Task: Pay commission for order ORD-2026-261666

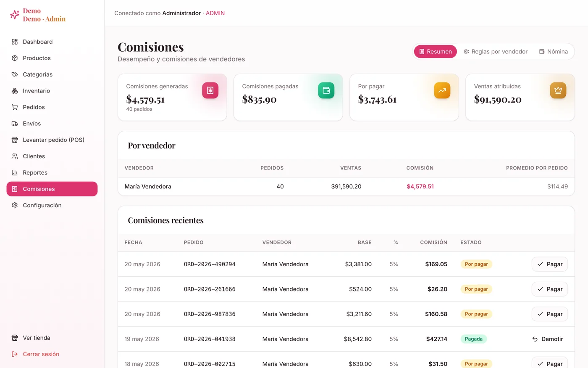Action: tap(550, 289)
